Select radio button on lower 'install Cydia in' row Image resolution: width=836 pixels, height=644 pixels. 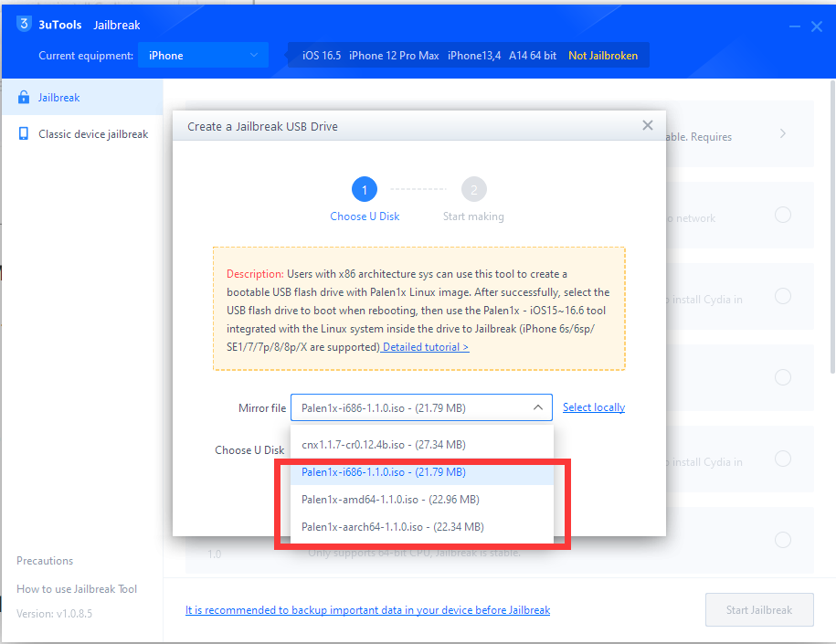[x=783, y=459]
